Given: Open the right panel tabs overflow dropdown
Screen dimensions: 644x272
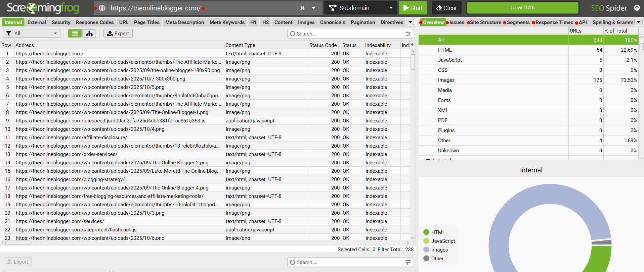Looking at the screenshot, I should coord(639,22).
